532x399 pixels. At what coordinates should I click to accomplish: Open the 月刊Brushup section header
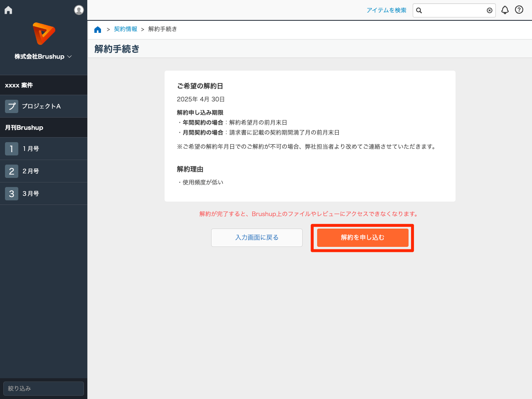click(x=44, y=128)
